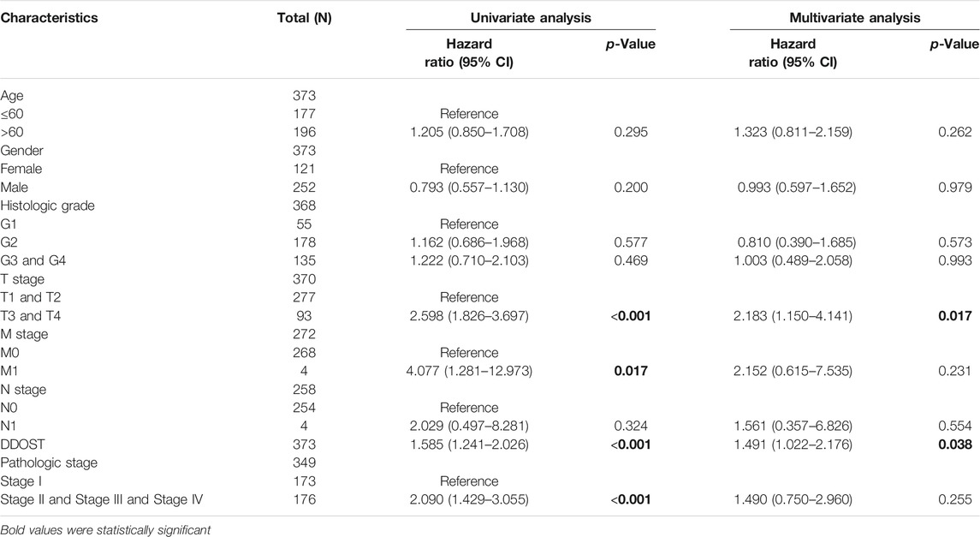Click the "M stage" row label

click(24, 335)
